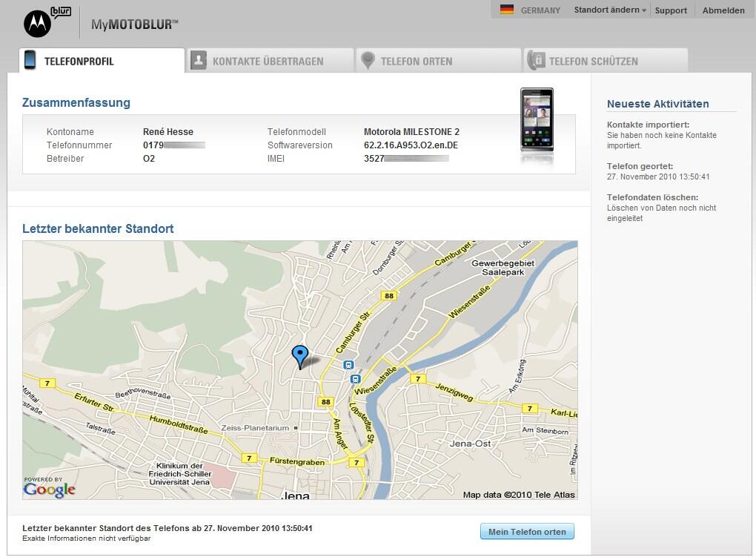Click Gewerbegebiet Saalepark label on map
Screen dimensions: 756x560
(503, 268)
